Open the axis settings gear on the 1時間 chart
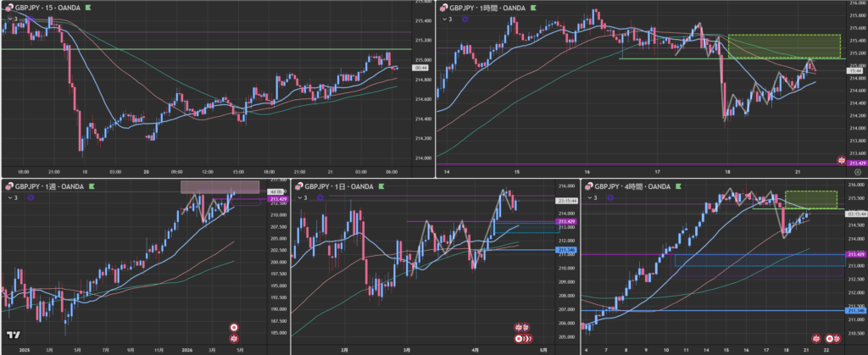 [x=857, y=170]
